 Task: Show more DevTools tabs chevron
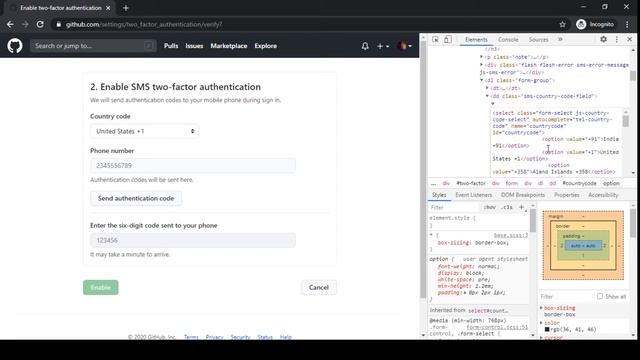pyautogui.click(x=560, y=39)
